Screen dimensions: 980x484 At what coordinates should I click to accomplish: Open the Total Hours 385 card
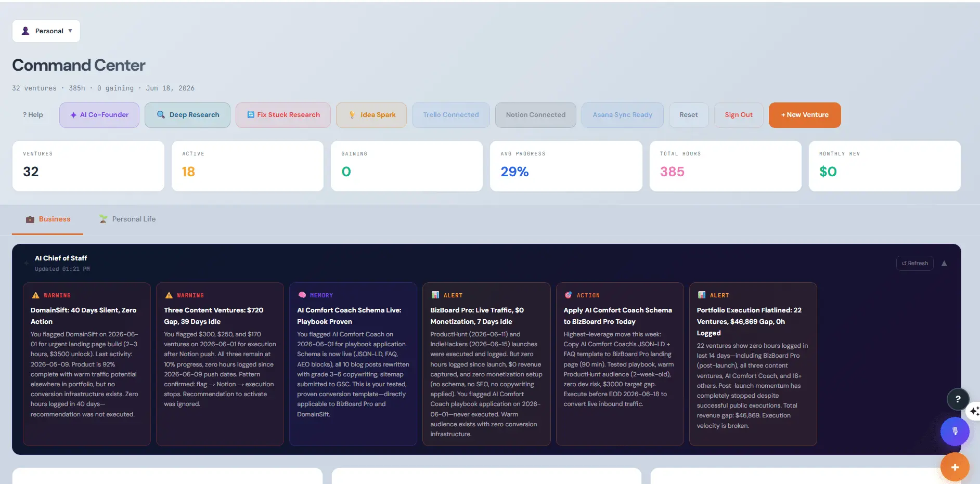point(726,166)
